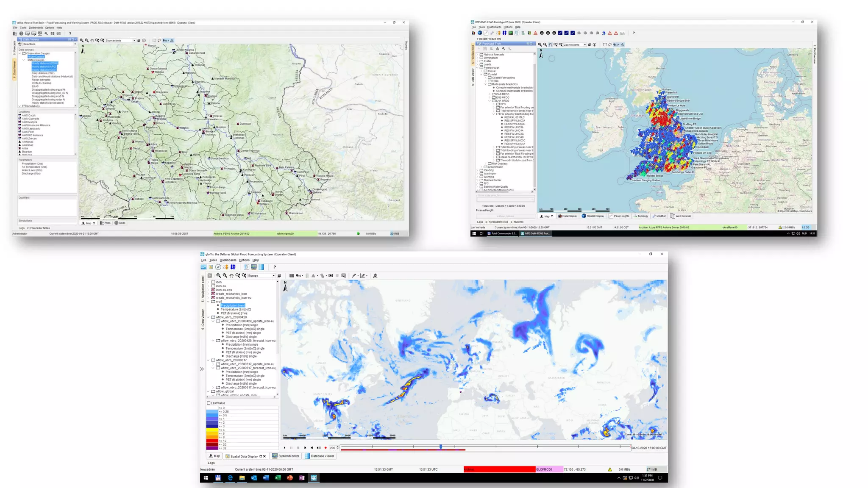Click the pan hand tool in gloffis toolbar

(231, 275)
